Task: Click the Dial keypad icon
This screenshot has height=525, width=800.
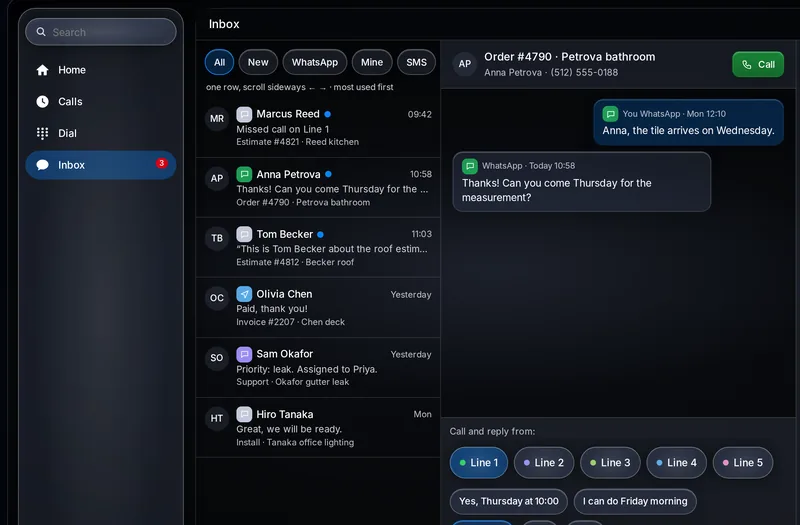Action: click(42, 133)
